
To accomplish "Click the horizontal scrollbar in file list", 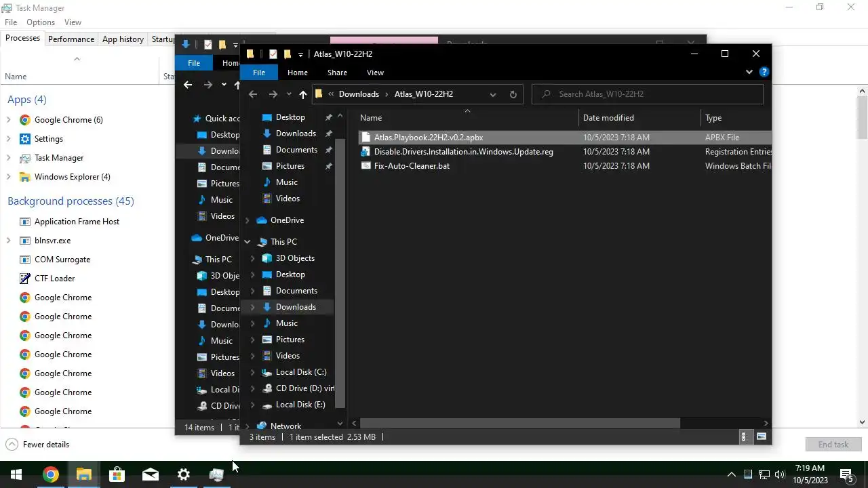I will [x=520, y=423].
